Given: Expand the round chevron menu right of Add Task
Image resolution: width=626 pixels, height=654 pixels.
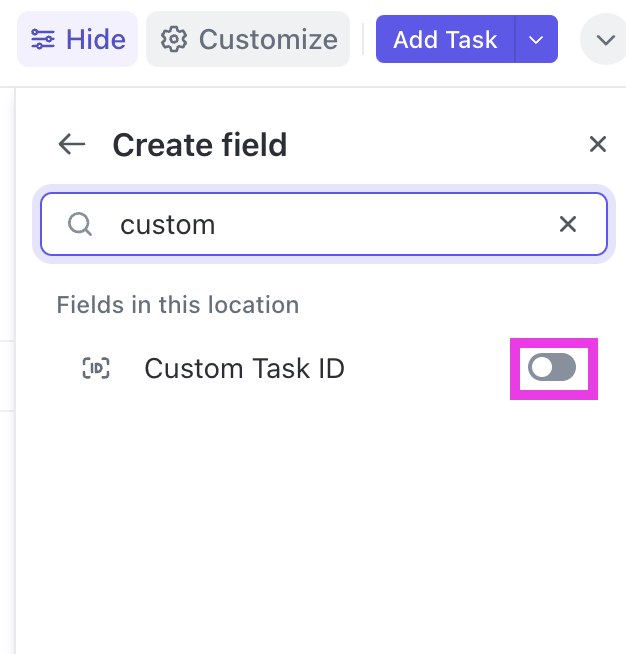Looking at the screenshot, I should (604, 40).
